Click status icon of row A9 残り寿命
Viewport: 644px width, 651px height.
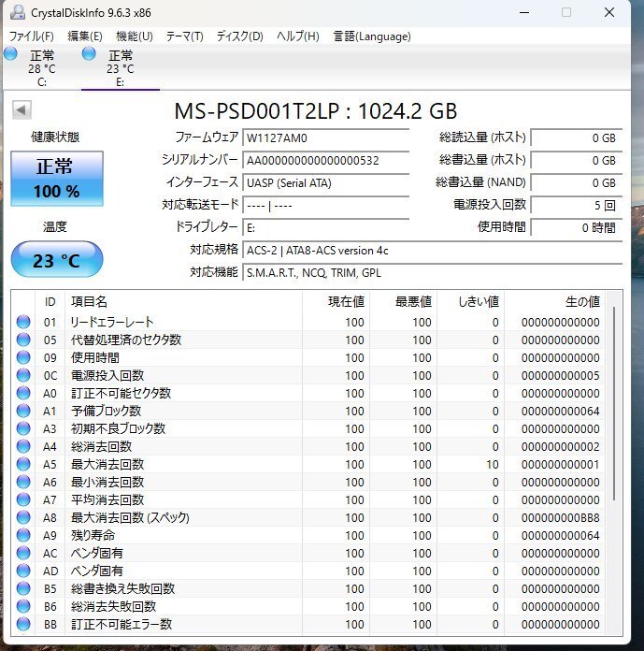(x=23, y=535)
